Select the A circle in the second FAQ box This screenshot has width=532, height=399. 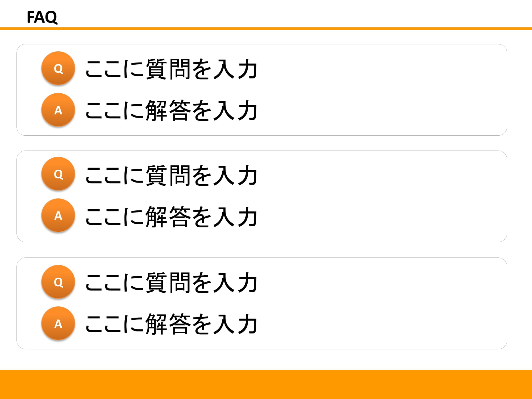(x=58, y=215)
